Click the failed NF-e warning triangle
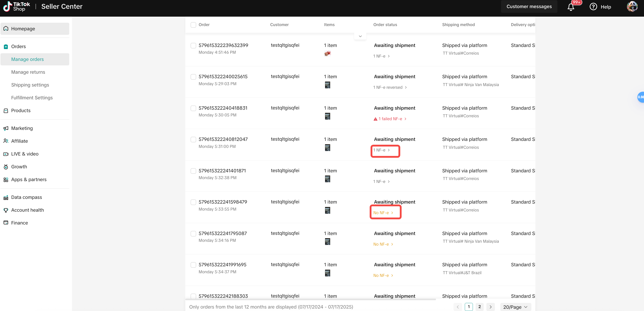This screenshot has width=644, height=311. [x=375, y=119]
